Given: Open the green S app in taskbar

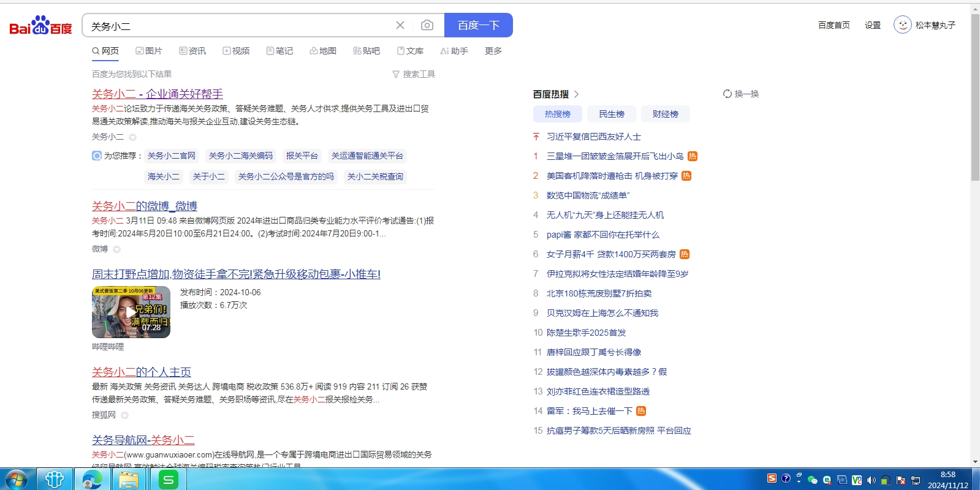Looking at the screenshot, I should (168, 480).
